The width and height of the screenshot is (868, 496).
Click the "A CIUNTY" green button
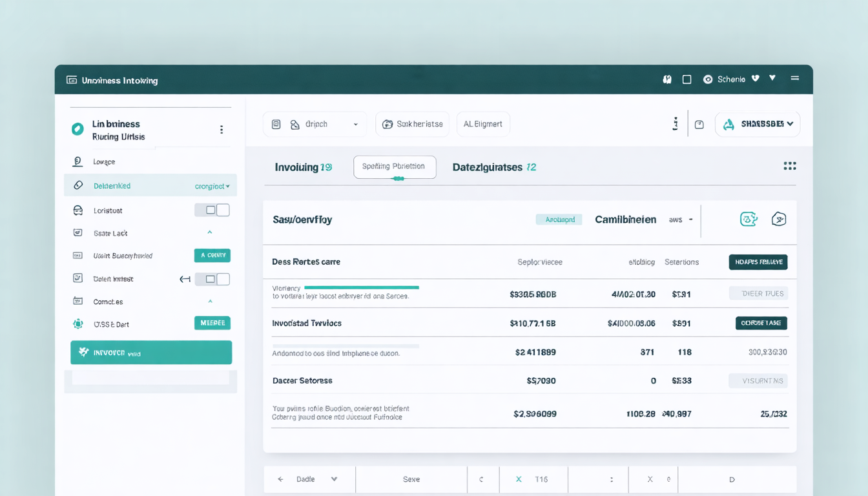tap(212, 255)
